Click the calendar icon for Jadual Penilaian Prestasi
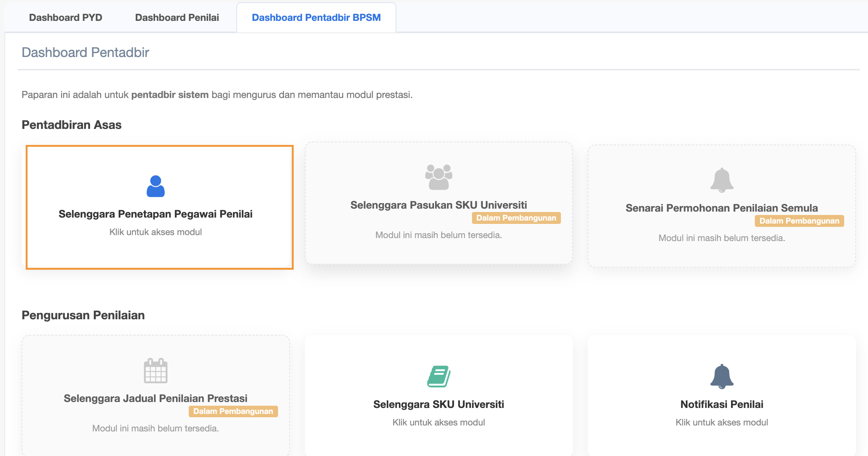The width and height of the screenshot is (868, 456). click(156, 371)
